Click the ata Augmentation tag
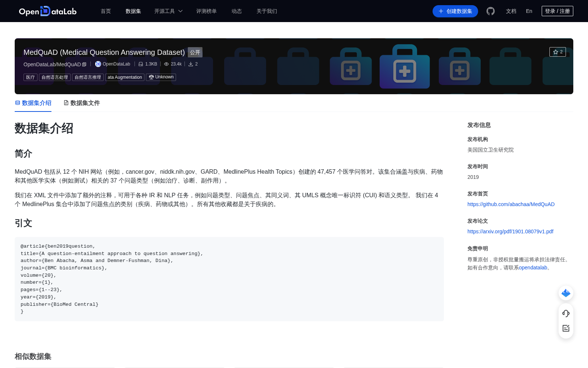The height and width of the screenshot is (368, 588). coord(125,77)
